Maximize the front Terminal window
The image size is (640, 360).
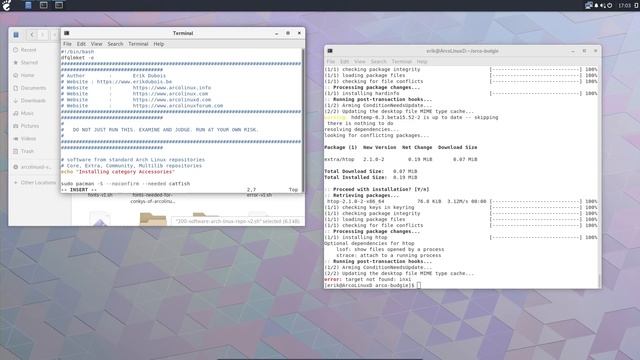point(288,33)
